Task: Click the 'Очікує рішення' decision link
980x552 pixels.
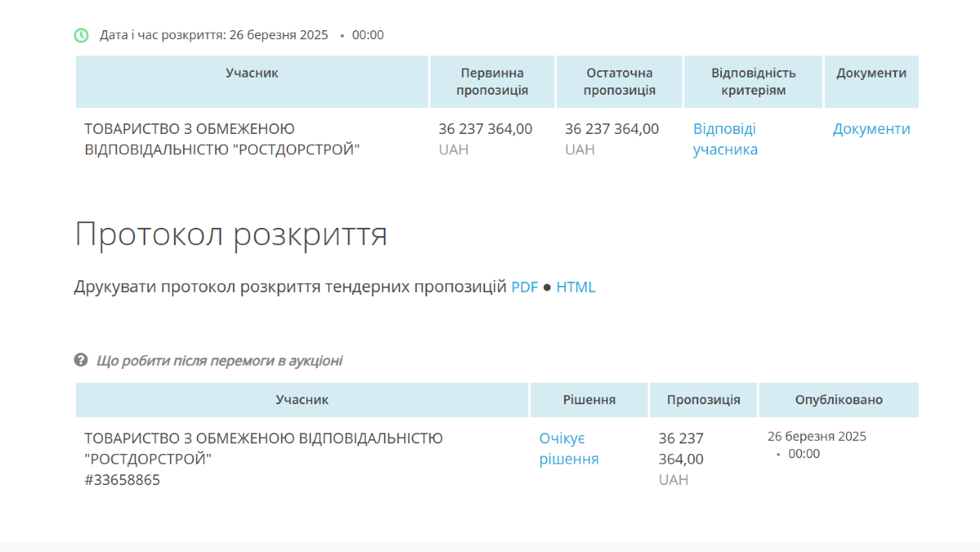Action: tap(568, 449)
